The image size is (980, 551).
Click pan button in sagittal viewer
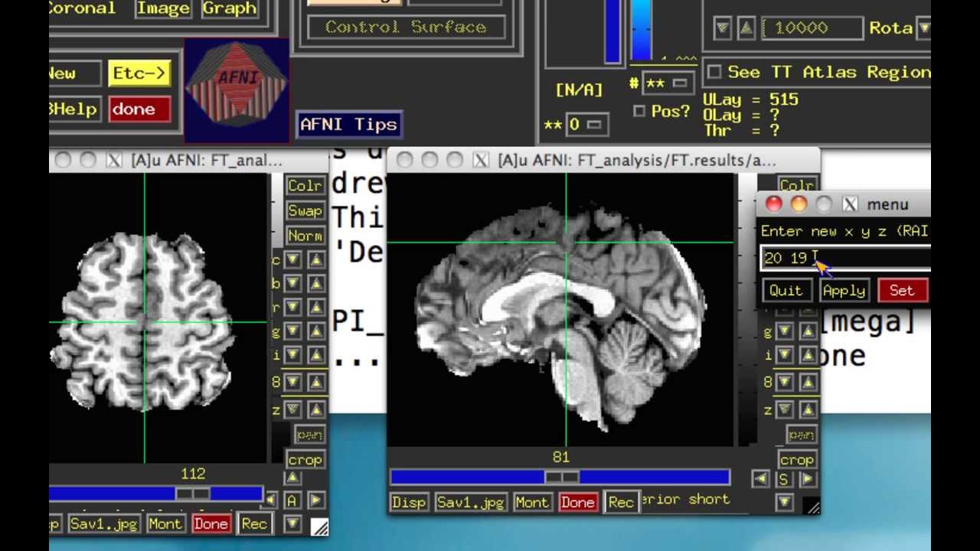801,435
